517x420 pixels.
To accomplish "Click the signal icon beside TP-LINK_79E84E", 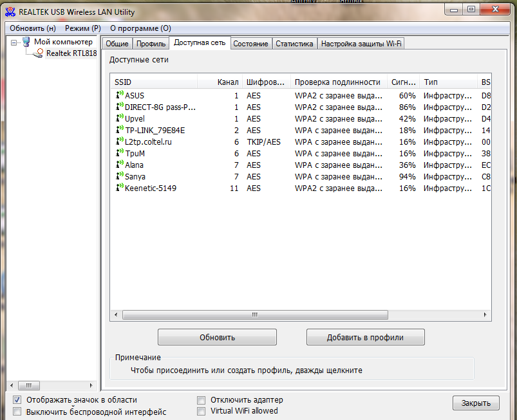I will pos(120,129).
